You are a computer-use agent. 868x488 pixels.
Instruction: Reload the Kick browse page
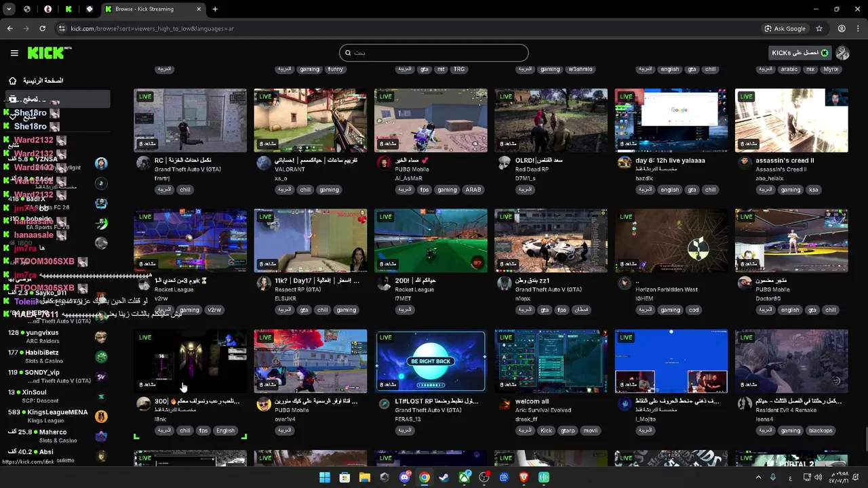point(42,28)
